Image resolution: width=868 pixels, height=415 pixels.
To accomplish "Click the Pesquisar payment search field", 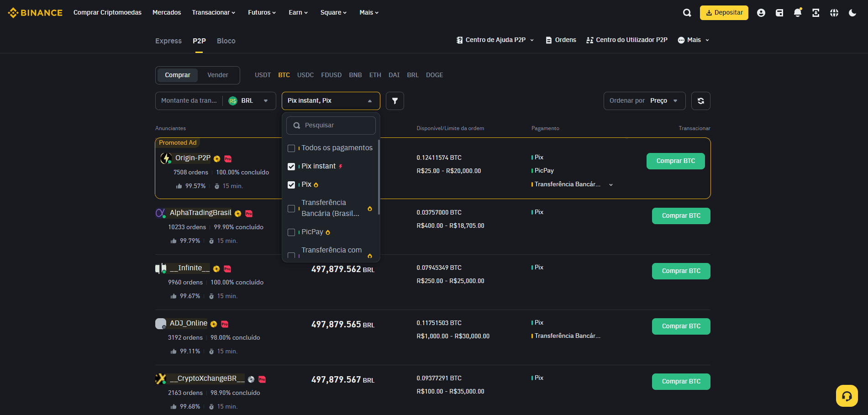I will [x=331, y=126].
